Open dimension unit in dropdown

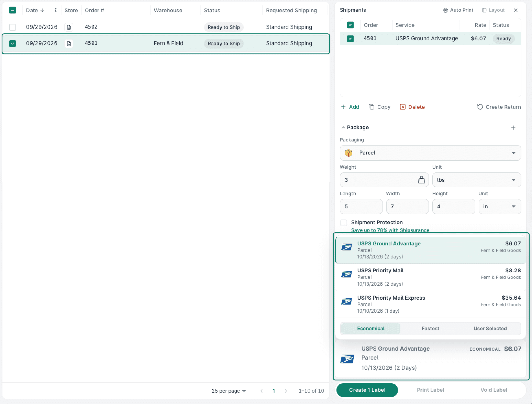[500, 206]
